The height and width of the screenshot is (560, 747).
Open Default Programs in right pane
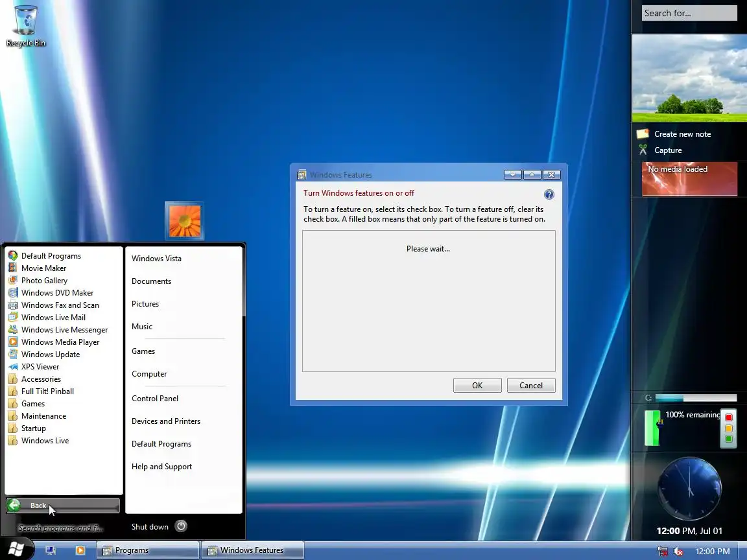[161, 444]
